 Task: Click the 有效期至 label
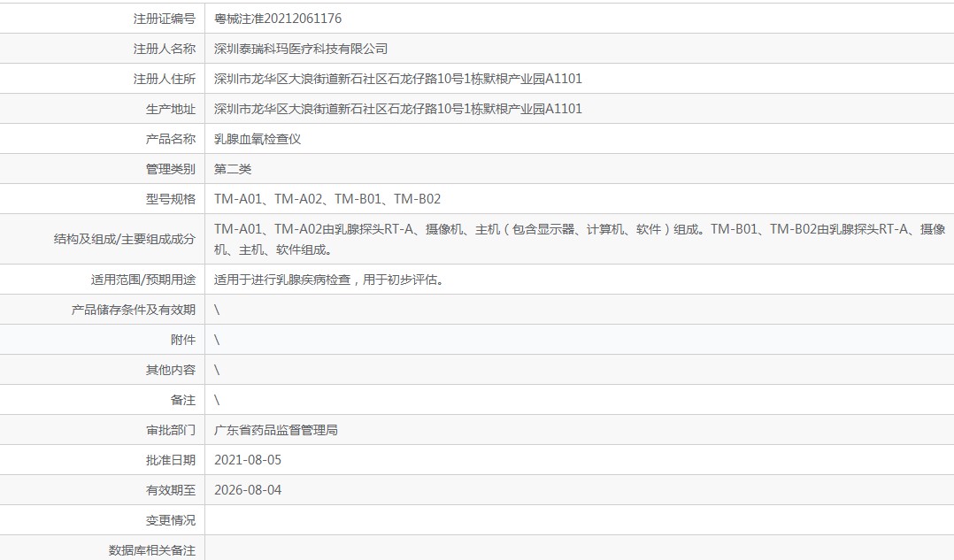[x=170, y=490]
